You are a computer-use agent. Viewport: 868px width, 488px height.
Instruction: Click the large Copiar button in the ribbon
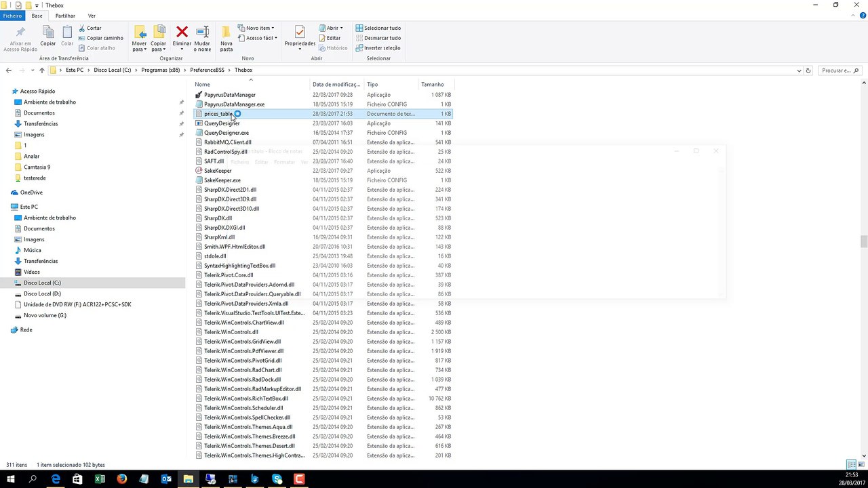point(48,35)
